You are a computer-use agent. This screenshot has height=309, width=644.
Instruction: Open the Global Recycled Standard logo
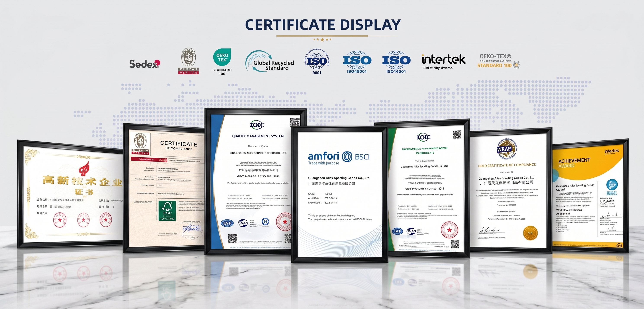[270, 61]
